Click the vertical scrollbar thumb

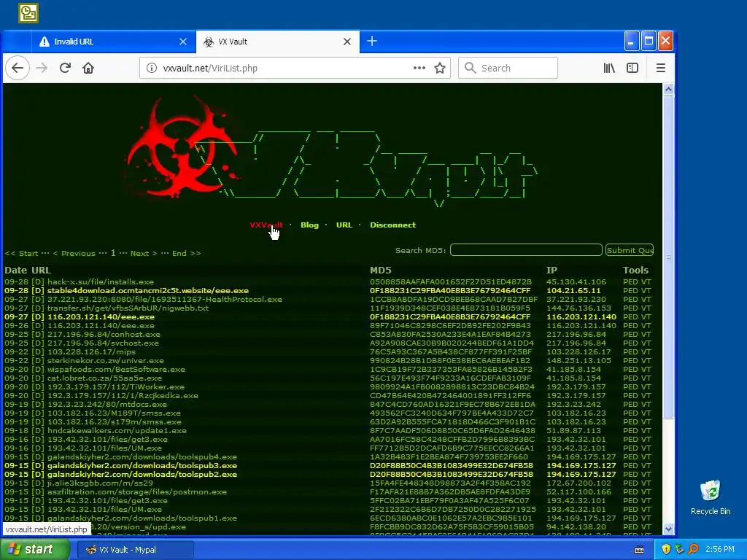click(x=668, y=257)
